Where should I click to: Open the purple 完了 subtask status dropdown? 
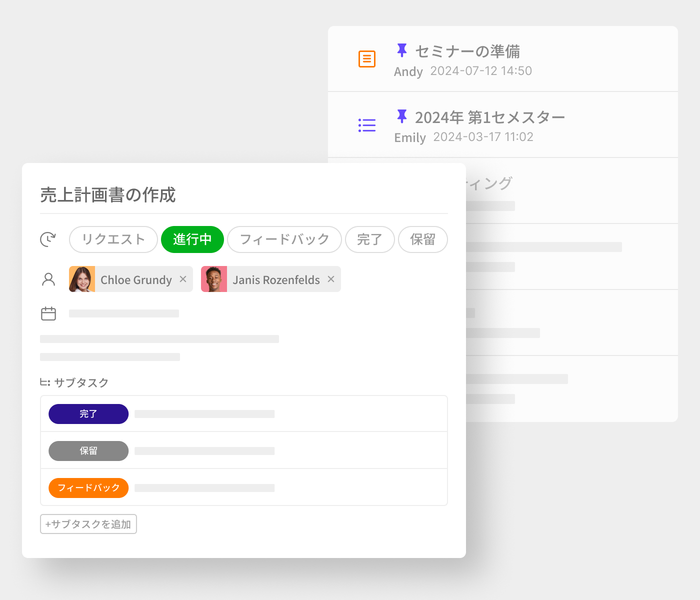click(x=88, y=414)
